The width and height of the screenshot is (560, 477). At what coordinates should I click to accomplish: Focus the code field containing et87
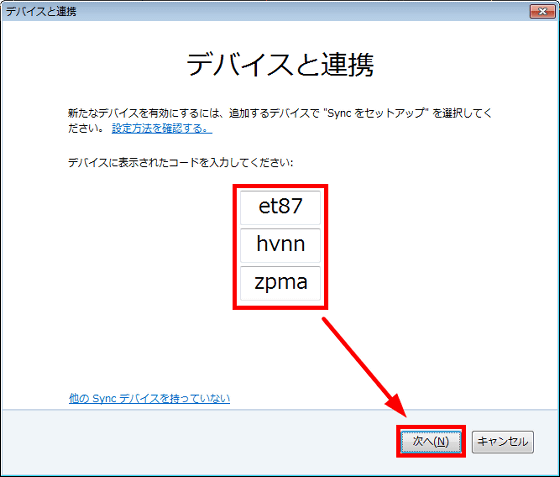pyautogui.click(x=280, y=207)
